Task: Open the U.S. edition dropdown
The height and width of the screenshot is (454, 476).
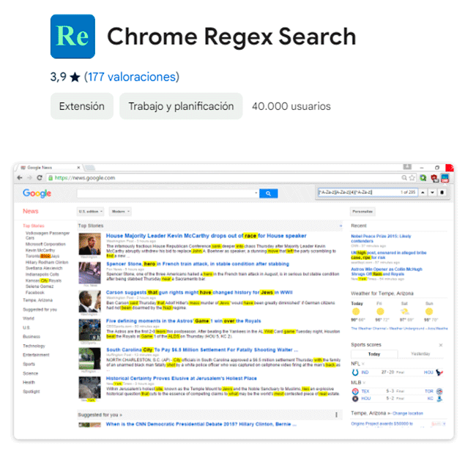Action: pos(91,212)
